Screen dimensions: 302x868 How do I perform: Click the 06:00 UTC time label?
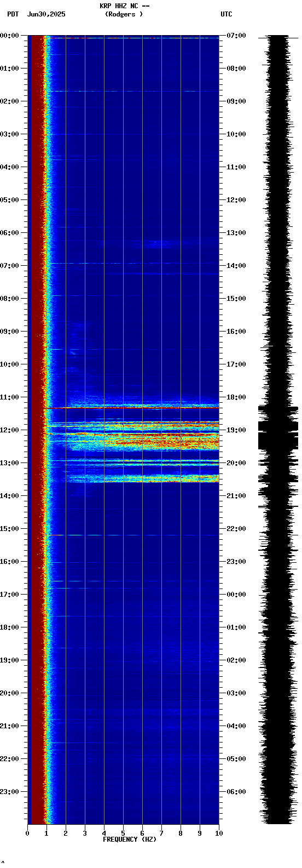[236, 792]
